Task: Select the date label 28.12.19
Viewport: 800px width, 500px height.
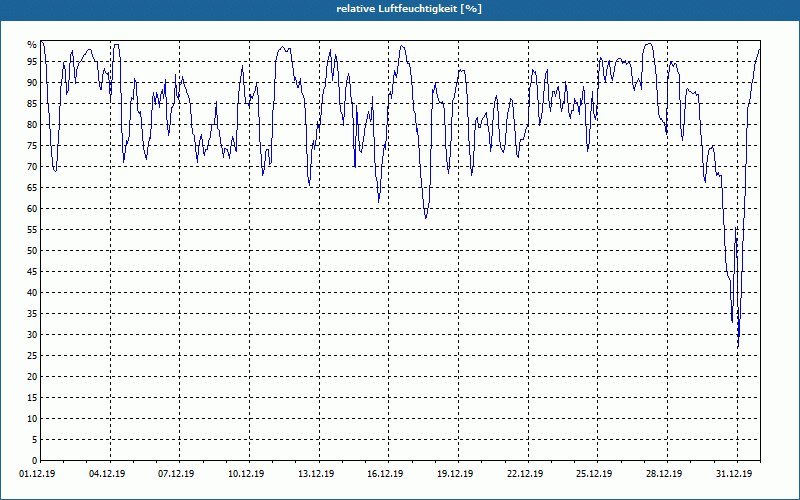Action: tap(664, 474)
